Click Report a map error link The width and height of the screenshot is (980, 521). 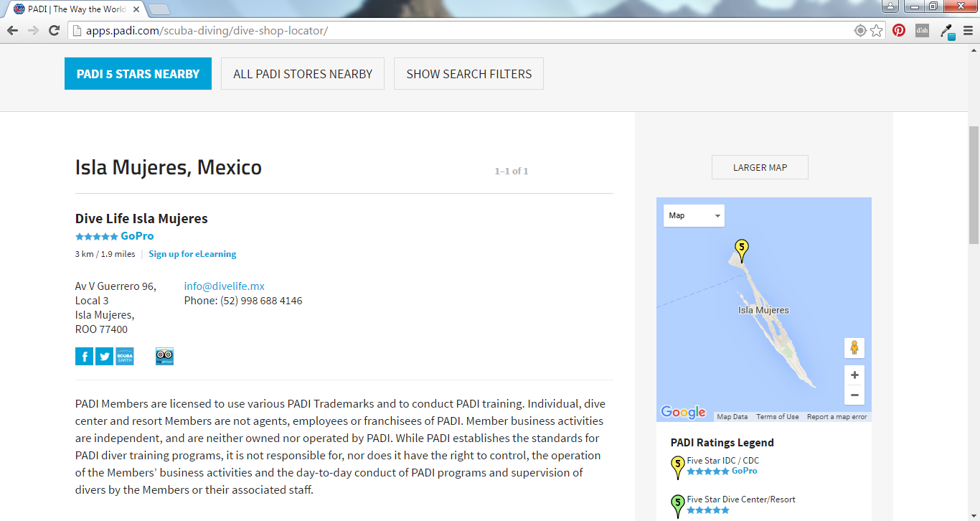(x=837, y=417)
